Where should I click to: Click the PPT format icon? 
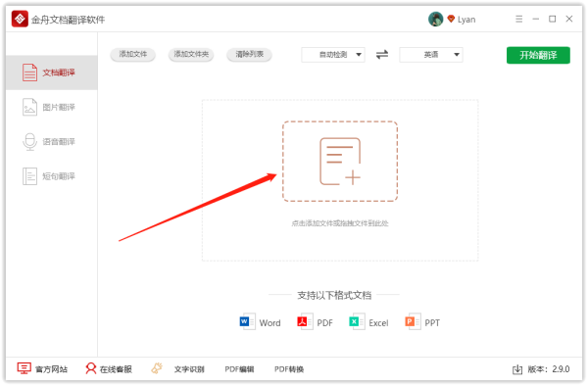pos(413,321)
